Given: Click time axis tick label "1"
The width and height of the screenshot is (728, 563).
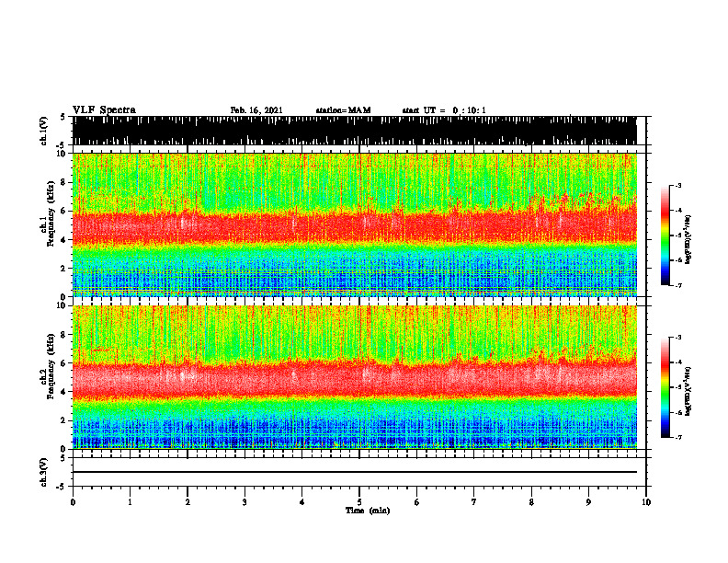Looking at the screenshot, I should pos(130,502).
